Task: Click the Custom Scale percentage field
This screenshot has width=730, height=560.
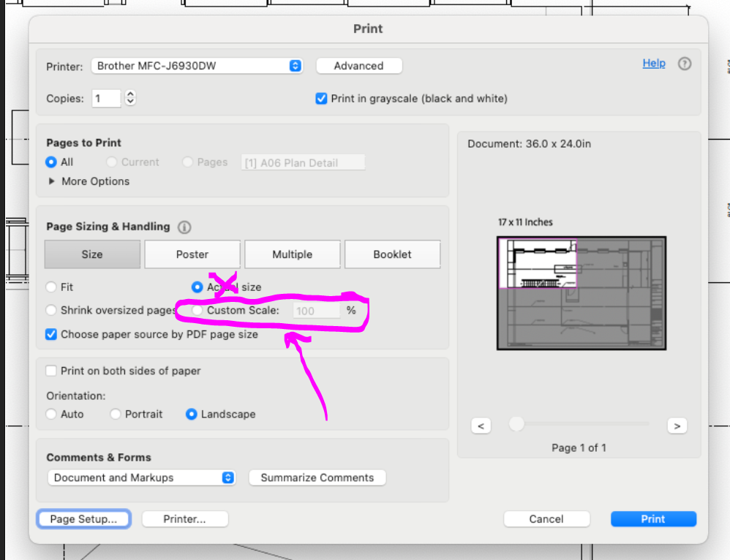Action: tap(316, 310)
